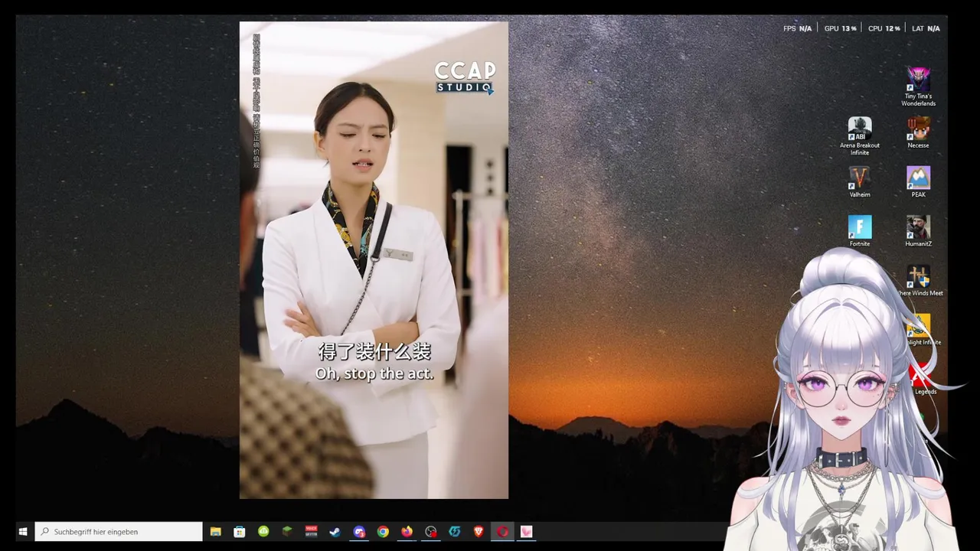Switch to active Opera GX taskbar app
This screenshot has width=980, height=551.
coord(502,531)
